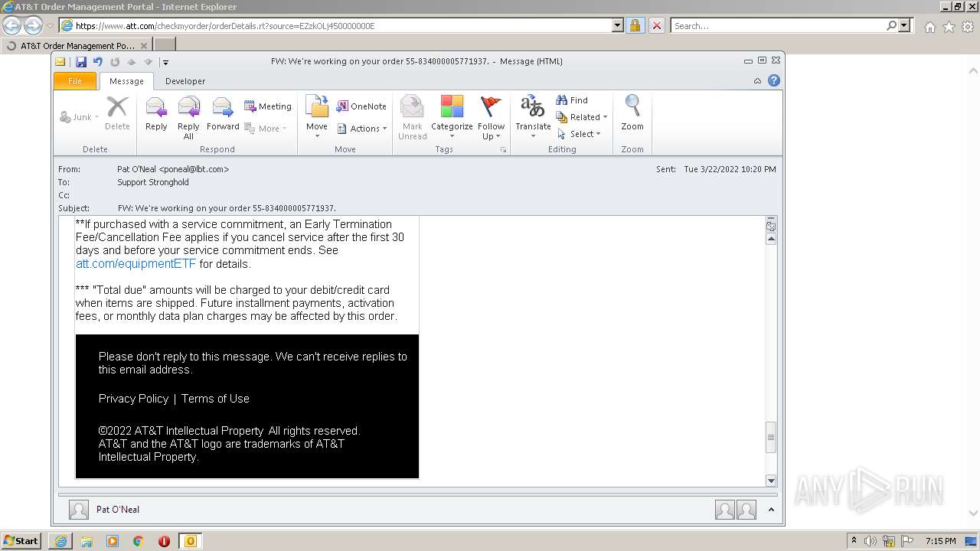
Task: Save the message using quick access Save icon
Action: [81, 62]
